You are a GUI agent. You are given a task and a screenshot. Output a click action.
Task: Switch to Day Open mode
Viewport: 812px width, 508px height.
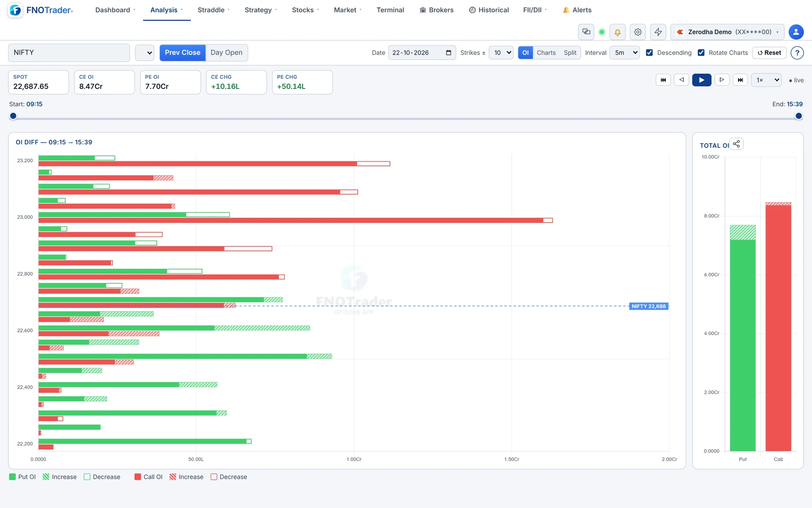(227, 52)
